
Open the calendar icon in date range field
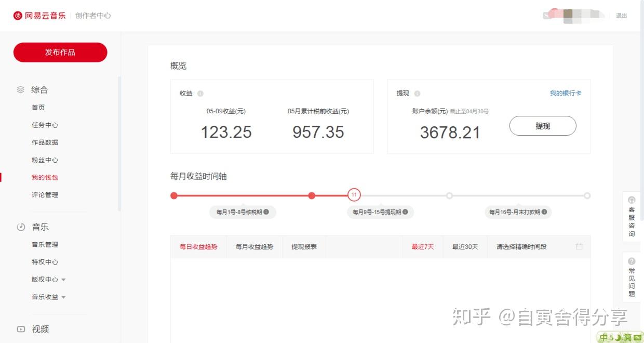pyautogui.click(x=579, y=246)
